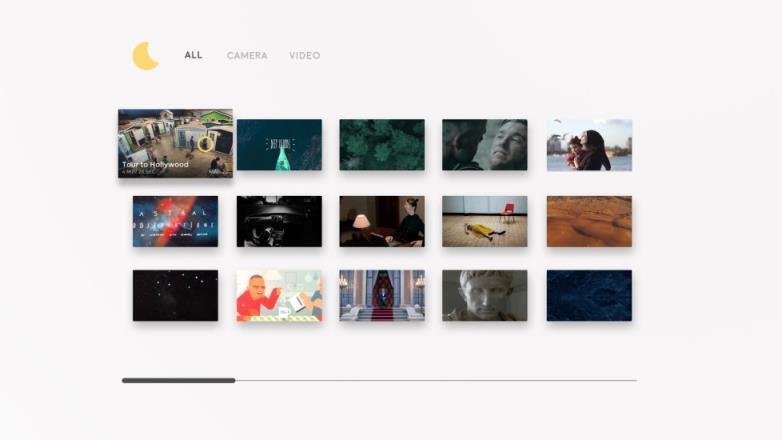Select the ALL tab

[193, 55]
